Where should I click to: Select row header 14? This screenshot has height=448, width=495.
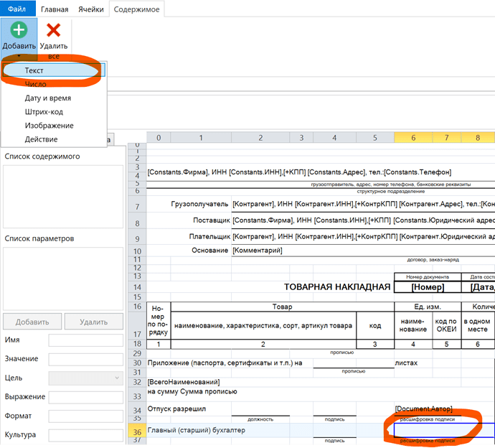click(x=137, y=287)
